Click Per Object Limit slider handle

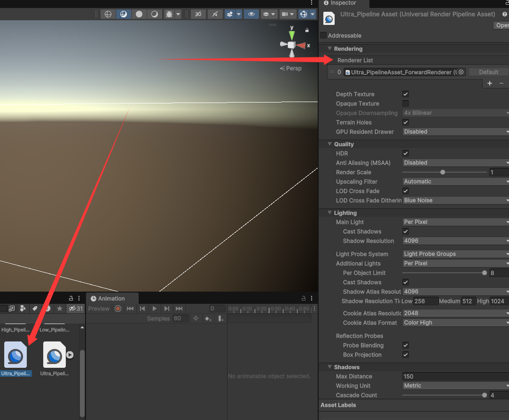coord(485,273)
